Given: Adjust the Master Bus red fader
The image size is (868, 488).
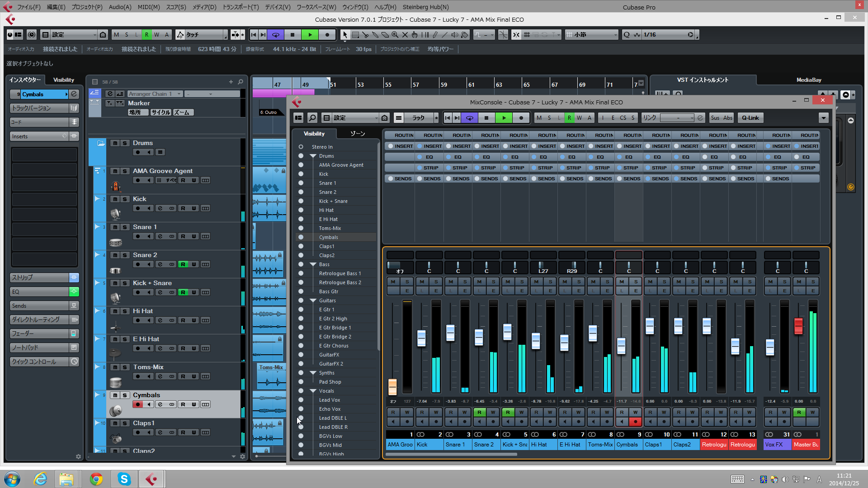Looking at the screenshot, I should click(798, 326).
